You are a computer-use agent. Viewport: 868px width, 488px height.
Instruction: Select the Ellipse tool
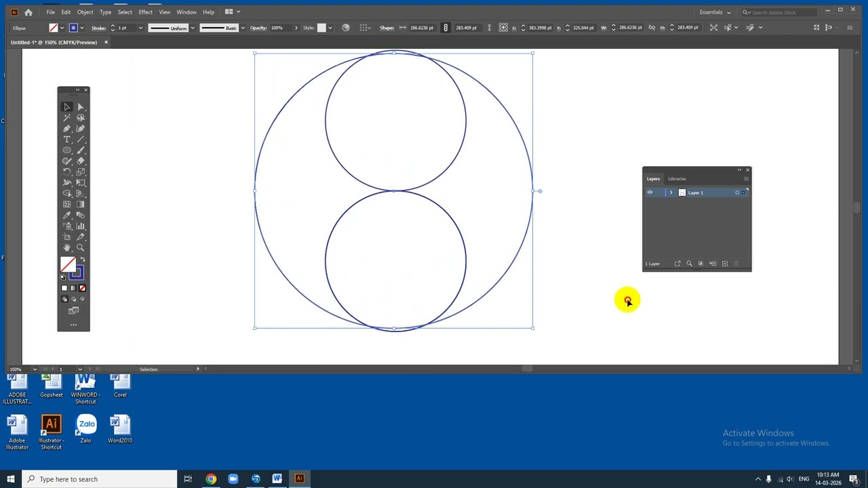coord(66,150)
